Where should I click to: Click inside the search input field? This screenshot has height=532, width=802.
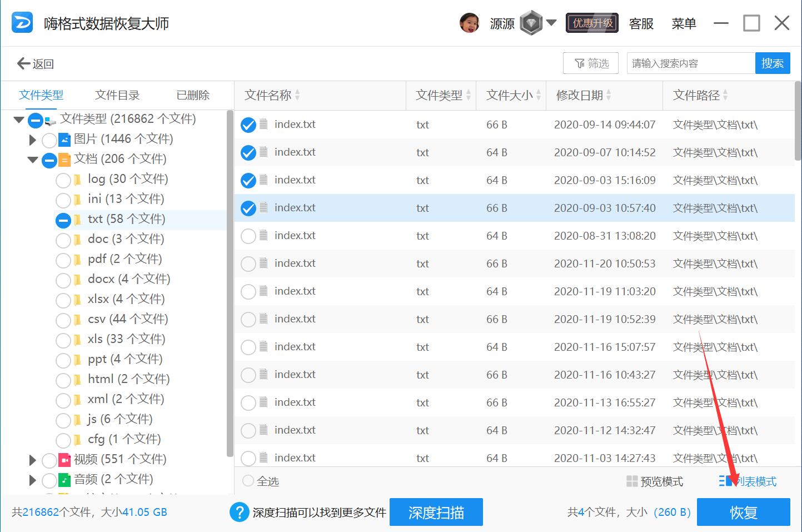click(689, 63)
